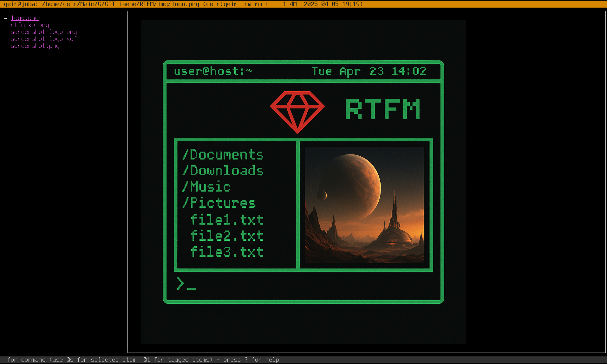Click the file path in the top bar
607x364 pixels.
121,4
